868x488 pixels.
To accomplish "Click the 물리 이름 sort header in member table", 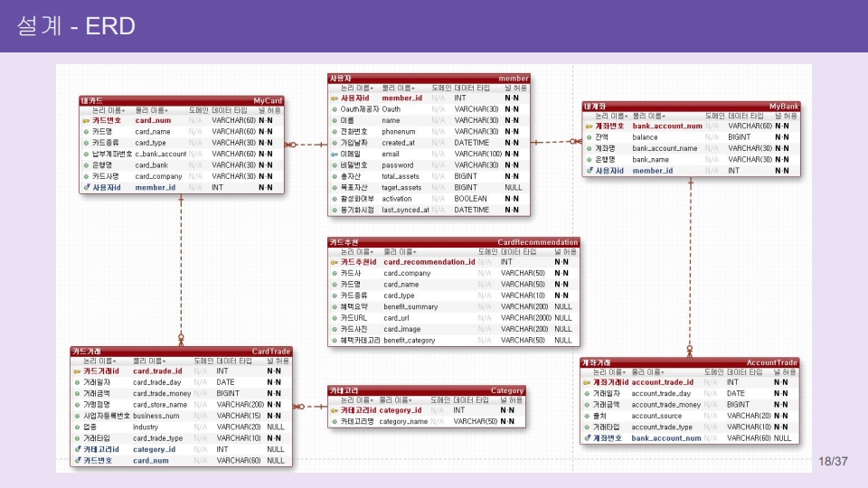I will [x=399, y=88].
